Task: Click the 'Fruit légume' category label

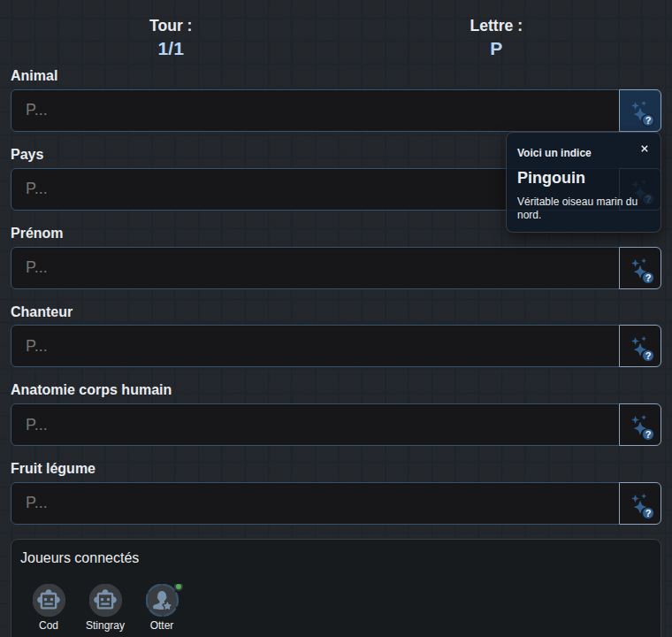Action: 53,468
